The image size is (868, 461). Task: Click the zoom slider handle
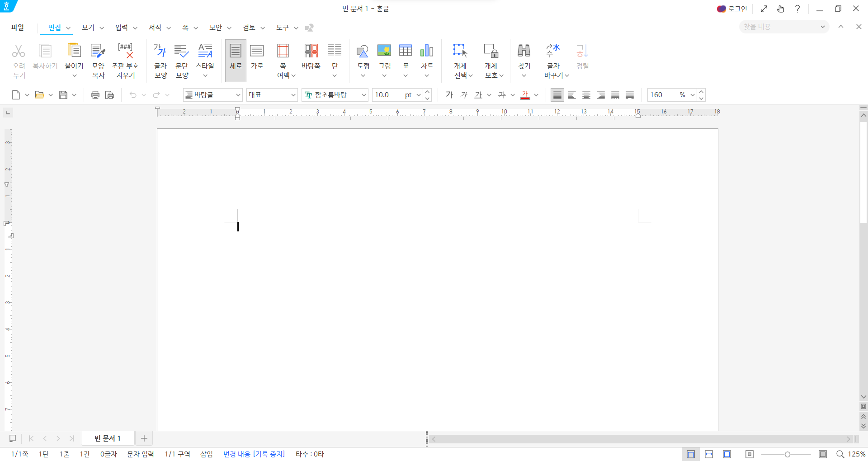click(788, 454)
